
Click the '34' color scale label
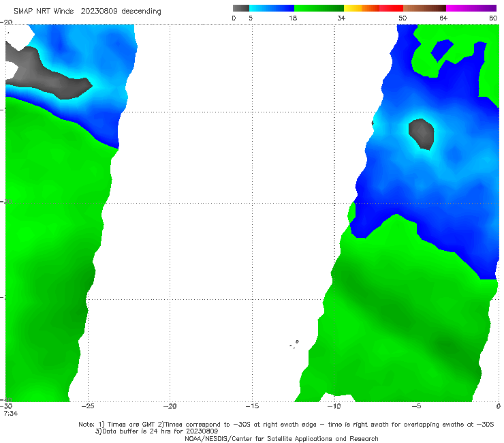(x=341, y=18)
